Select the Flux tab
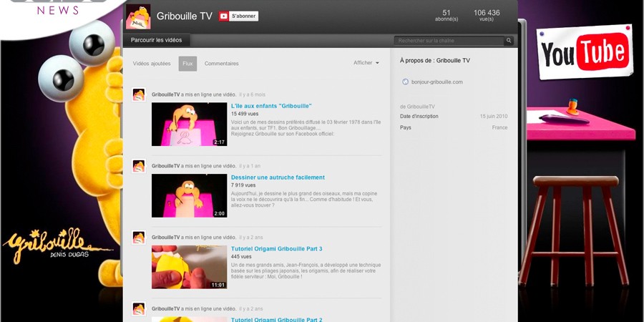644x322 pixels. tap(187, 64)
